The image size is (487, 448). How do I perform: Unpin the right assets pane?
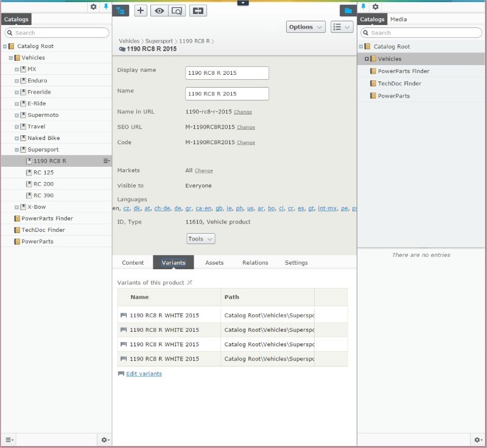pyautogui.click(x=363, y=7)
